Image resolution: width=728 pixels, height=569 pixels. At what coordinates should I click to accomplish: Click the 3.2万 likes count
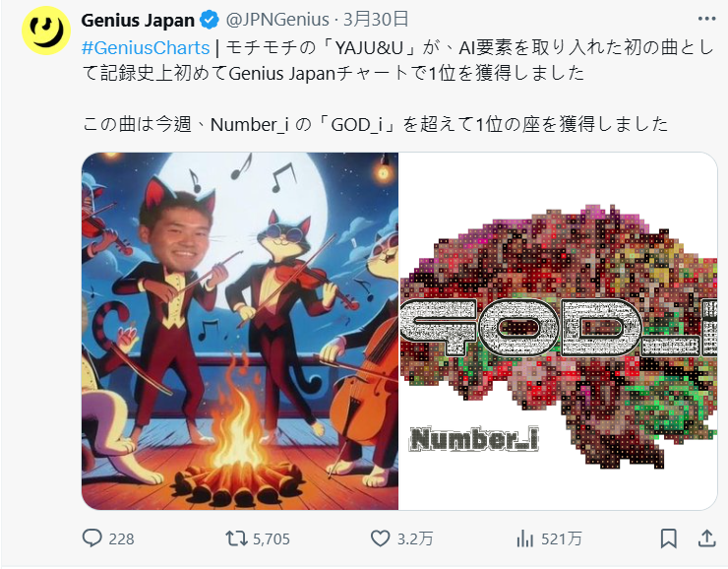(415, 538)
